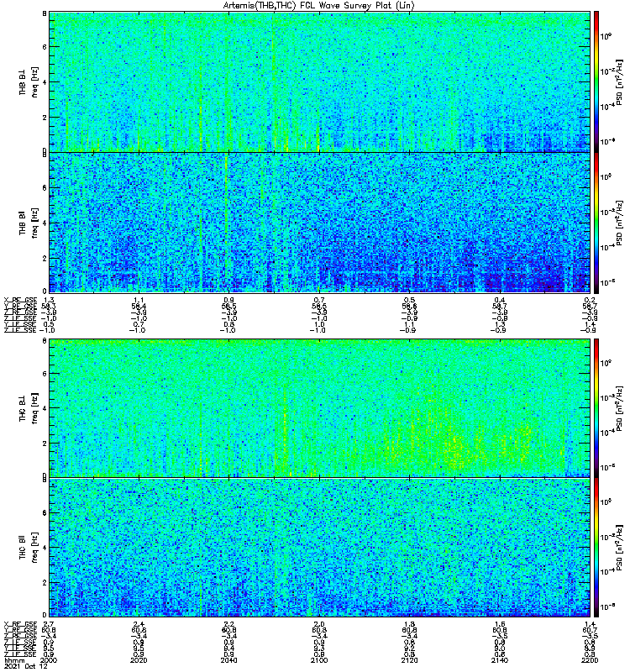Click the '2120' time tick label
This screenshot has height=672, width=630.
(x=409, y=660)
